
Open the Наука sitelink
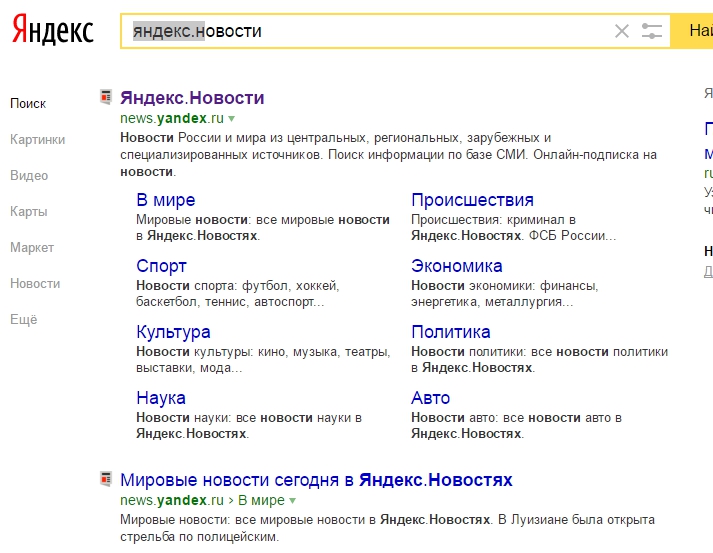click(x=161, y=398)
